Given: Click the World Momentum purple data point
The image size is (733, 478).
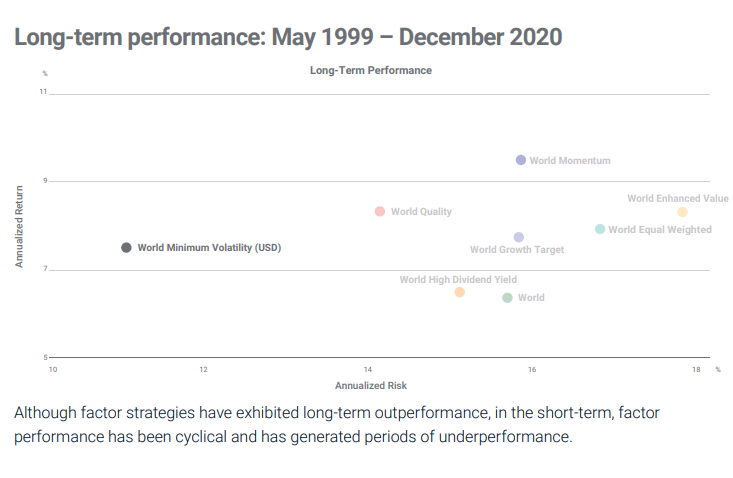Looking at the screenshot, I should point(521,160).
